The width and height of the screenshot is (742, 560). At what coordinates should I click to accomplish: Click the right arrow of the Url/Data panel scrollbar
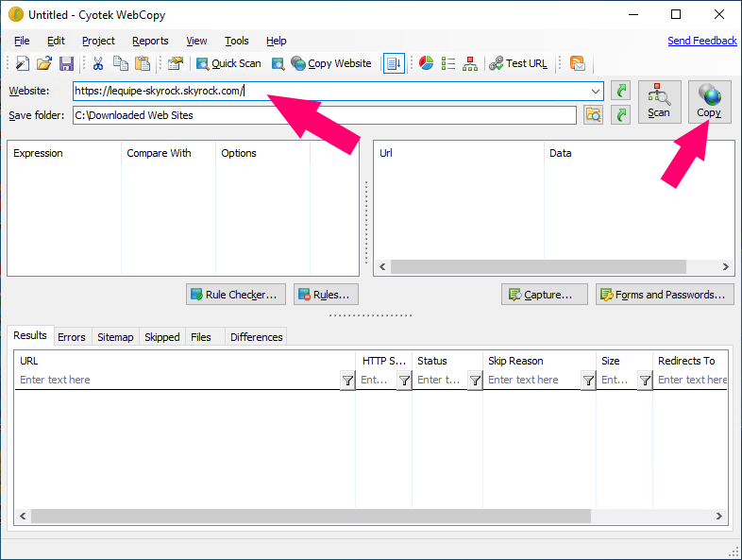[x=725, y=267]
